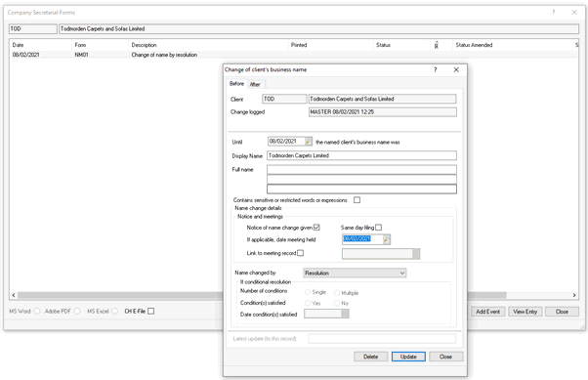Click the Latest update field
Screen dimensions: 588x380
click(x=382, y=339)
